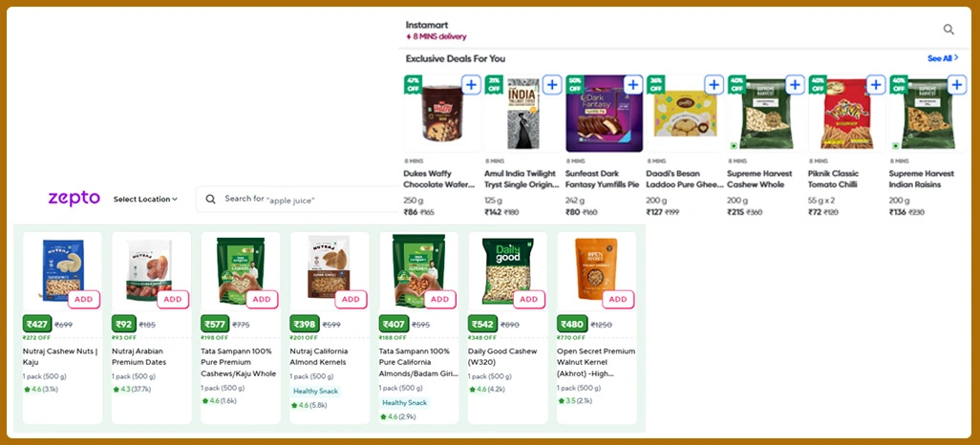Add Supreme Harvest Cashew Whole with plus icon
The width and height of the screenshot is (980, 445).
(x=795, y=85)
